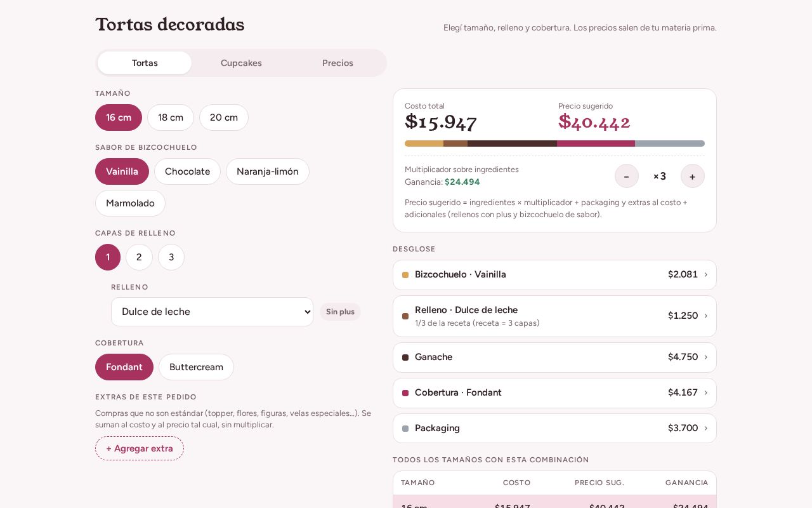Screen dimensions: 812x508
Task: Expand the Relleno · Dulce de leche breakdown row
Action: tap(554, 316)
